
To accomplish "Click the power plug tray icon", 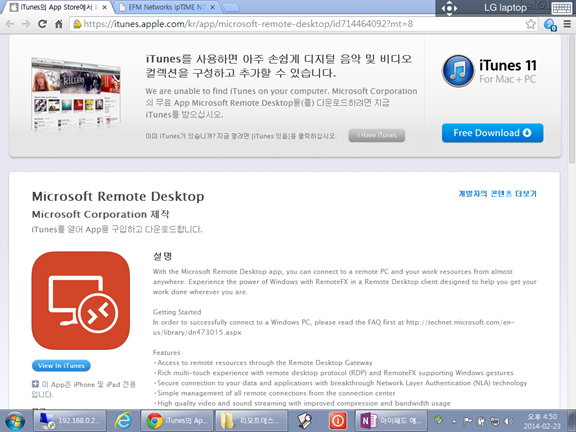I will 481,421.
